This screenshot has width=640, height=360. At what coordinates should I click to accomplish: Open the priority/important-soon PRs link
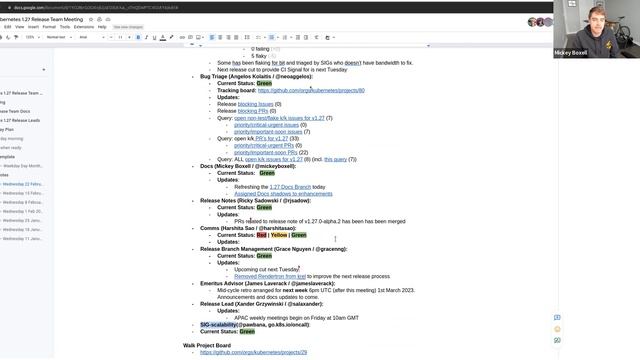pos(266,152)
